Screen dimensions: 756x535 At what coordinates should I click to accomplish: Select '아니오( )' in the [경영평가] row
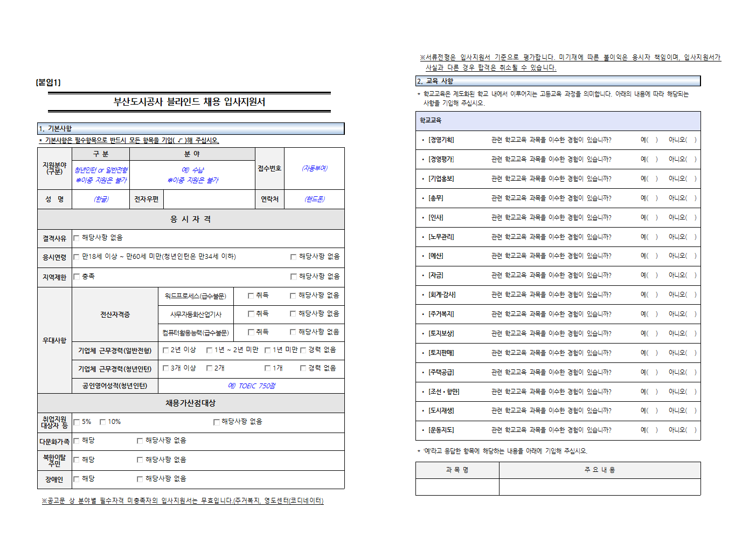(x=682, y=159)
